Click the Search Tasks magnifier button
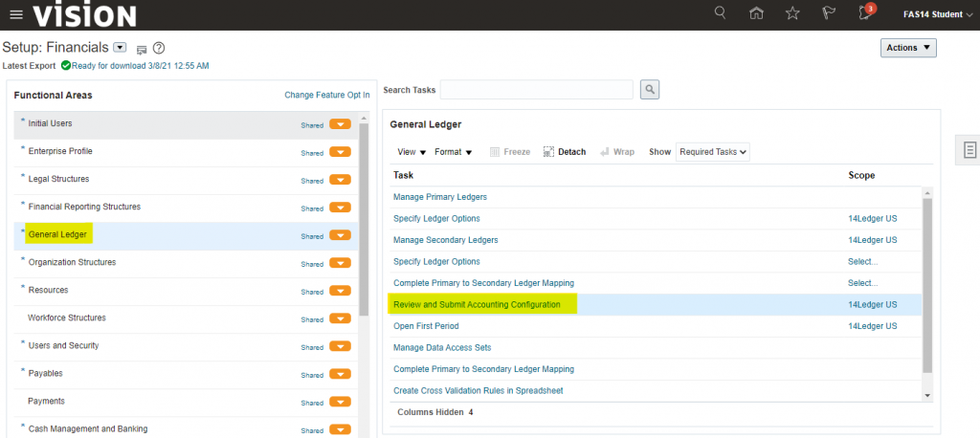 [650, 90]
